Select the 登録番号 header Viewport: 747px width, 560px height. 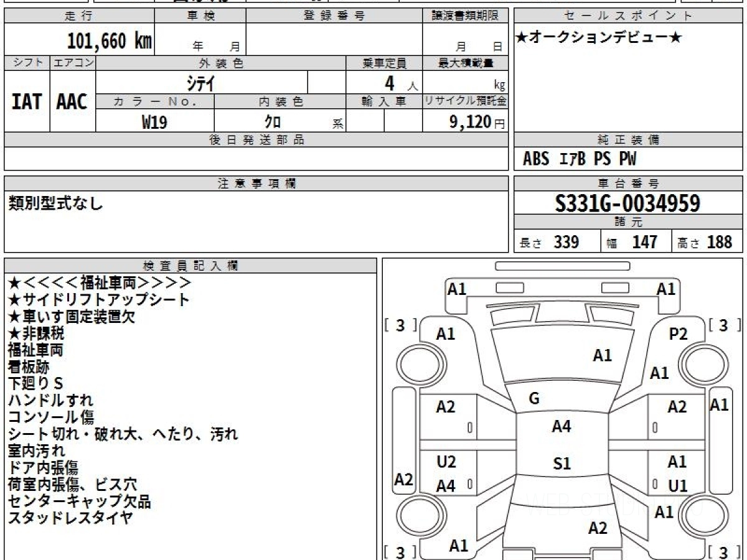click(x=334, y=16)
